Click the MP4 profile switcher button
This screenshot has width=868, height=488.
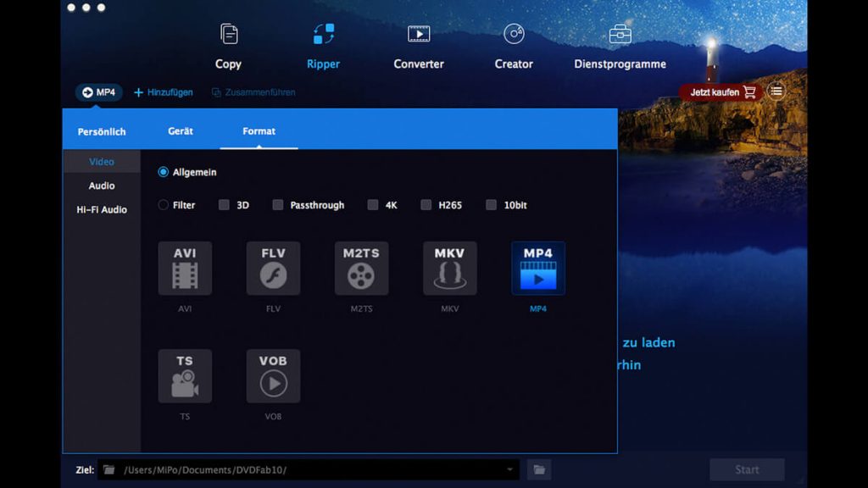[99, 92]
